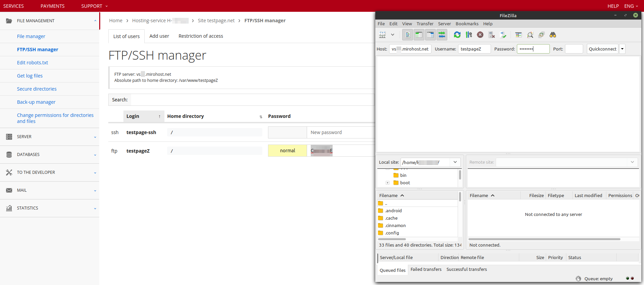Toggle processing of the transfer queue
Viewport: 644px width, 285px height.
tap(469, 35)
